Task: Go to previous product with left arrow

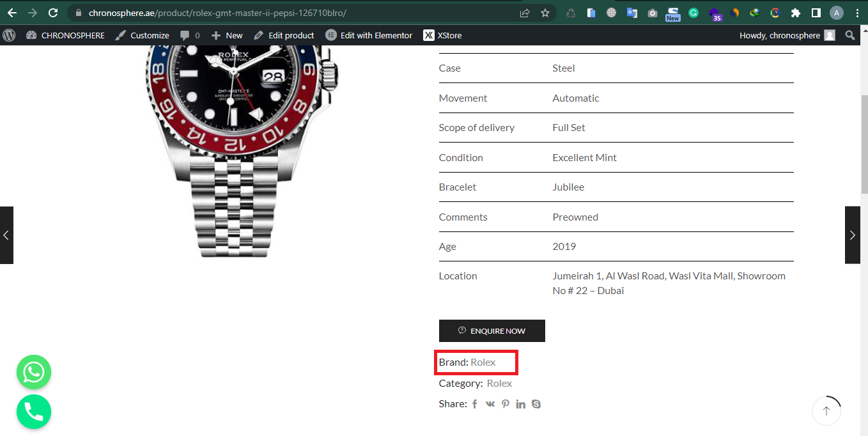Action: click(6, 235)
